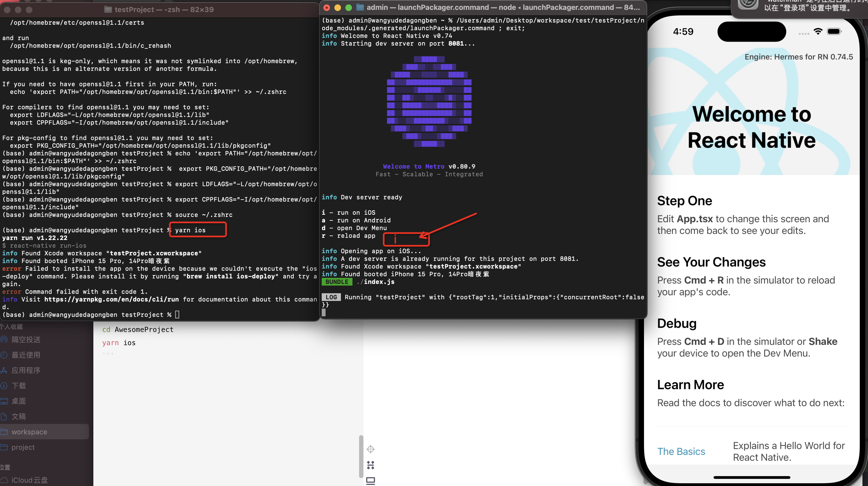Click the 'r - reload app' option line
The height and width of the screenshot is (486, 868).
tap(348, 236)
